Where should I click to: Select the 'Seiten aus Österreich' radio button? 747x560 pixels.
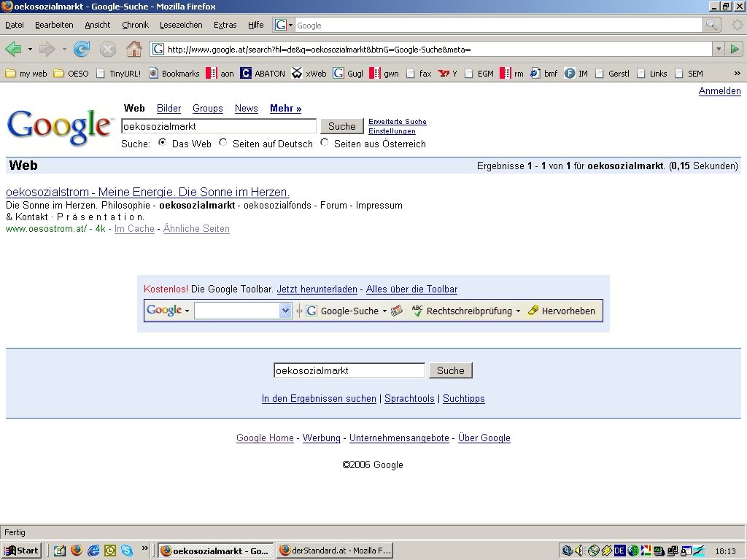(x=325, y=143)
